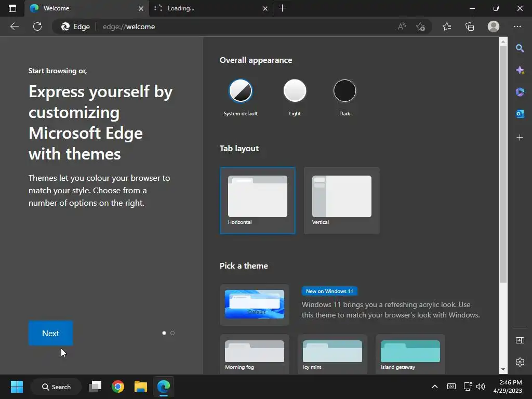This screenshot has width=532, height=399.
Task: Open clock and date 2:46 PM
Action: (x=508, y=387)
